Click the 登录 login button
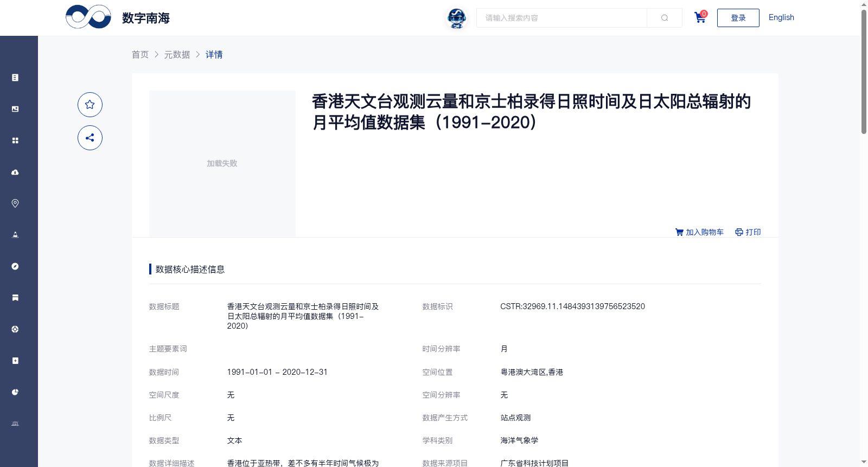 tap(738, 18)
